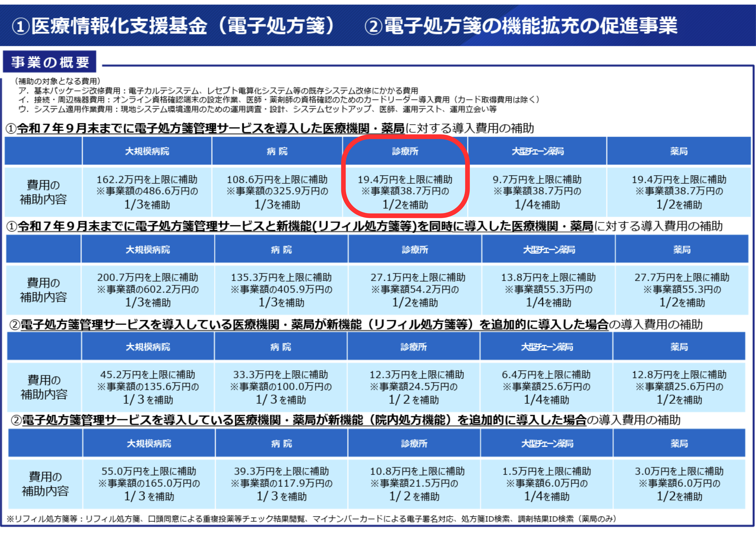Click the 診療所 header inside the red circle
Image resolution: width=756 pixels, height=535 pixels.
(x=405, y=151)
